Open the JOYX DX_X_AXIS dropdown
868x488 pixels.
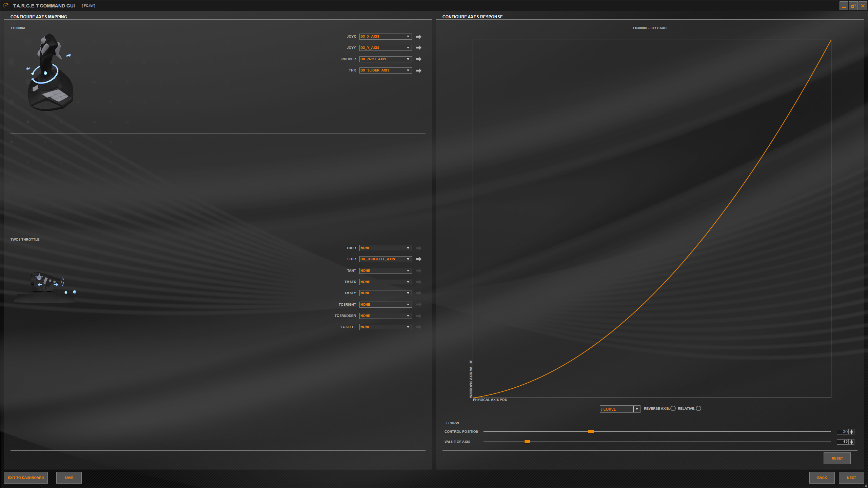(386, 37)
